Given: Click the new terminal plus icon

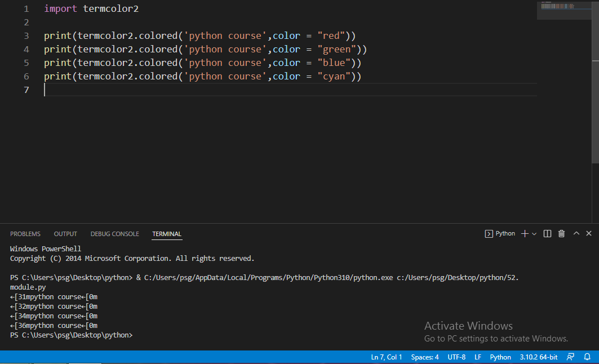Looking at the screenshot, I should (x=525, y=233).
